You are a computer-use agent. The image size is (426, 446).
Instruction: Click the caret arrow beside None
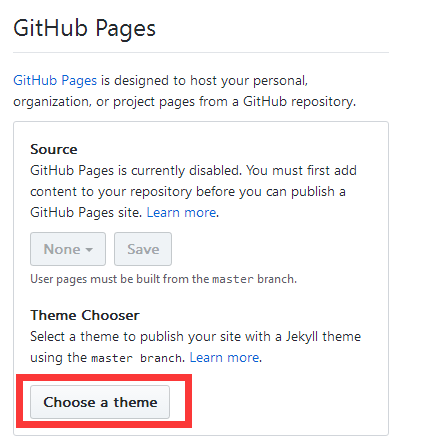pos(89,250)
